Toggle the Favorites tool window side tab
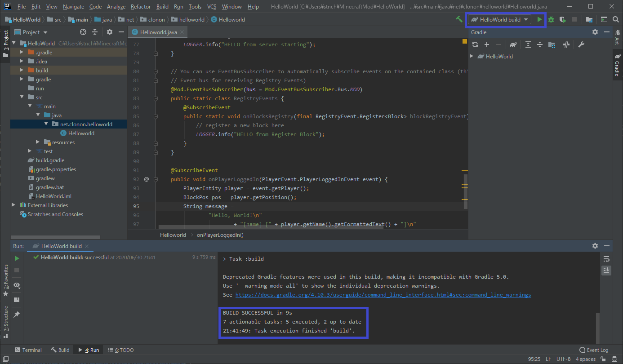The height and width of the screenshot is (364, 623). [x=5, y=280]
